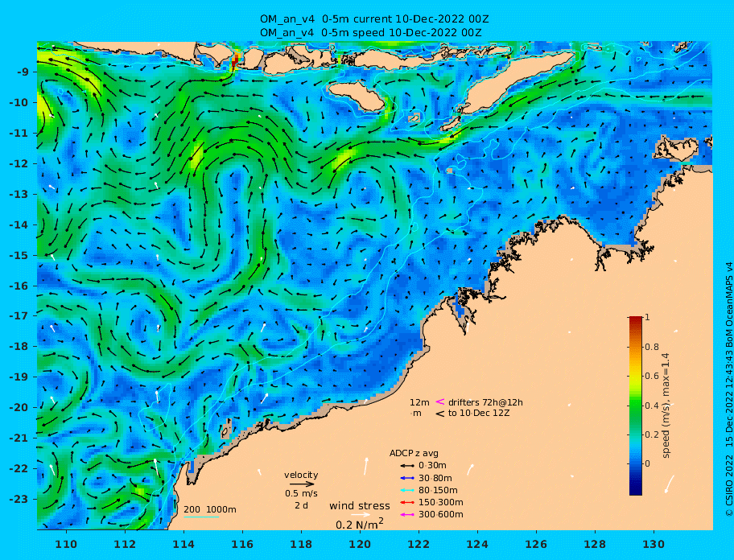
Task: Click the dark red top of the color bar
Action: click(x=636, y=319)
